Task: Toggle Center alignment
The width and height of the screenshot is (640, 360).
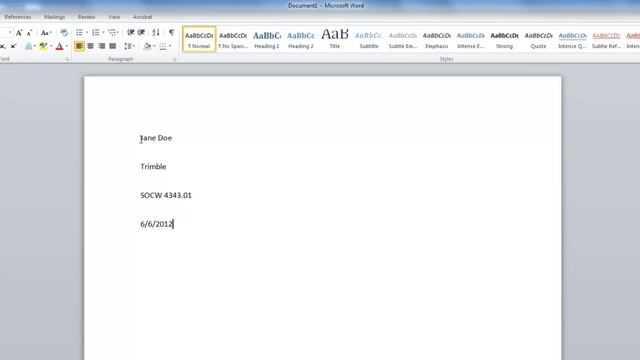Action: point(90,46)
